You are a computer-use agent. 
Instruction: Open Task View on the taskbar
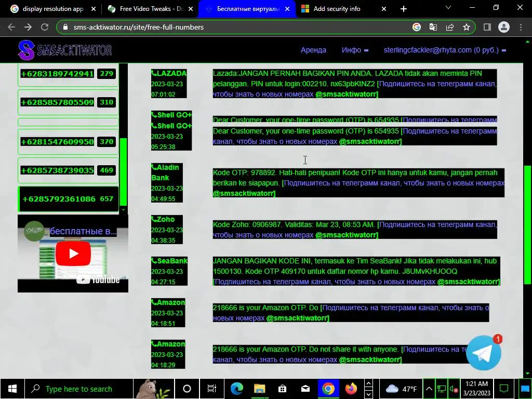(x=212, y=389)
